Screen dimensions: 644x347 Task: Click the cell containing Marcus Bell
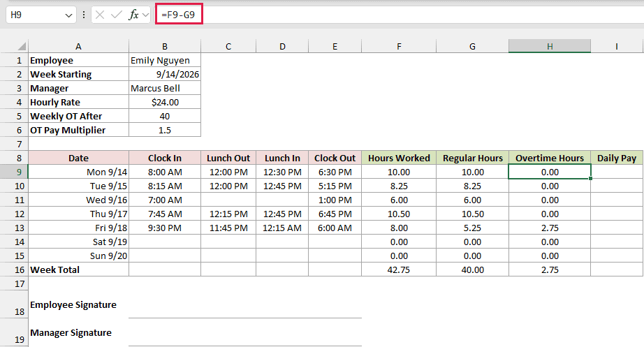165,88
